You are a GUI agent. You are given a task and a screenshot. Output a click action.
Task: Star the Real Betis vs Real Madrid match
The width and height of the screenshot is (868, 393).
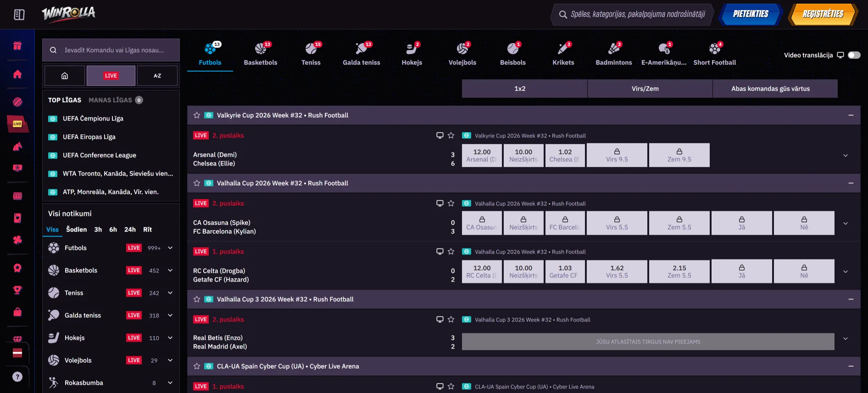[x=451, y=319]
